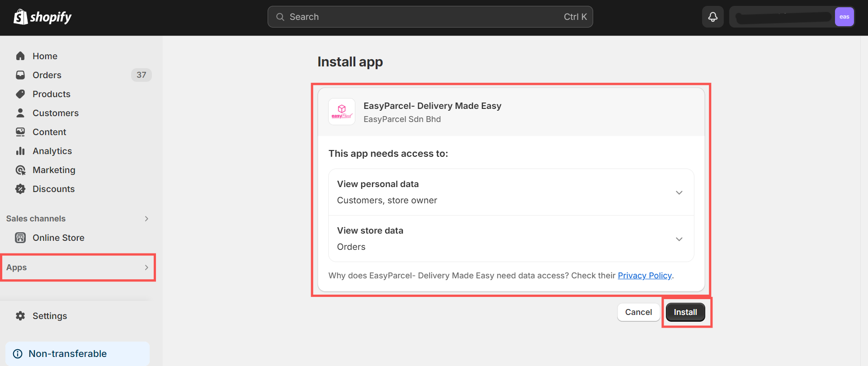Screen dimensions: 868x366
Task: Open Settings via the gear icon
Action: pyautogui.click(x=20, y=316)
